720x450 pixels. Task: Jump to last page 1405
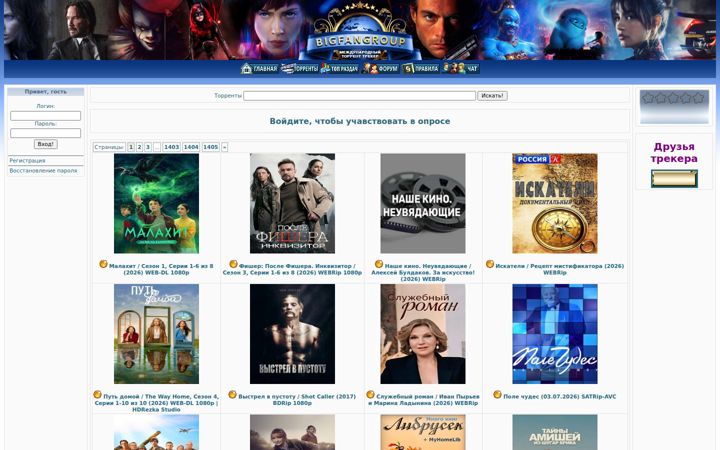pyautogui.click(x=210, y=147)
